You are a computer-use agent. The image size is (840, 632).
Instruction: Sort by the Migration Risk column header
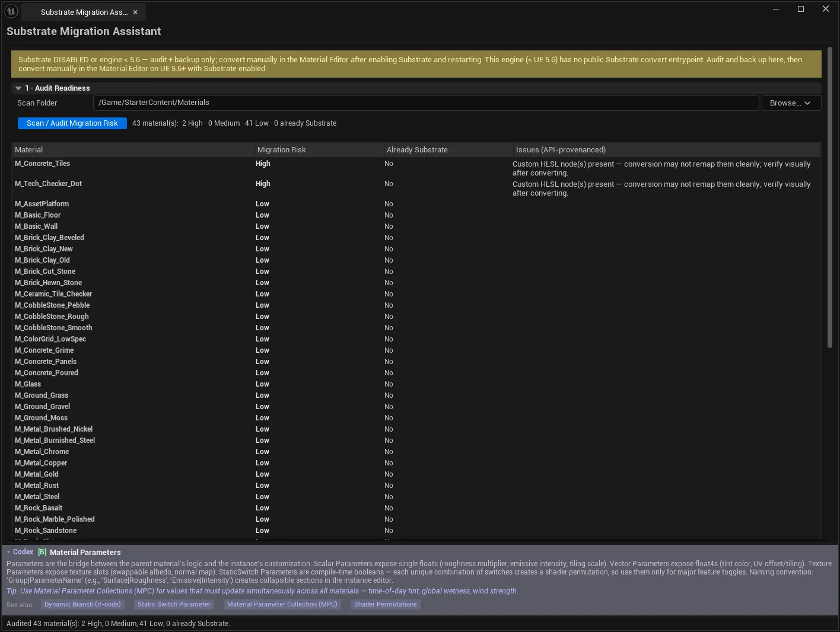tap(319, 150)
